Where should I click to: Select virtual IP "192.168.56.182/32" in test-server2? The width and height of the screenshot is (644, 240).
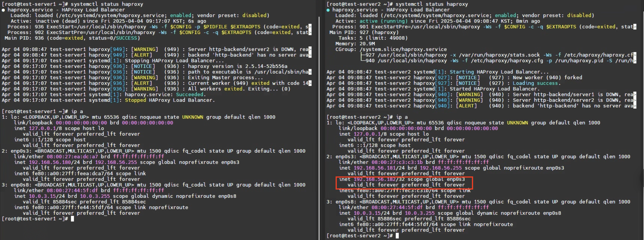[379, 179]
